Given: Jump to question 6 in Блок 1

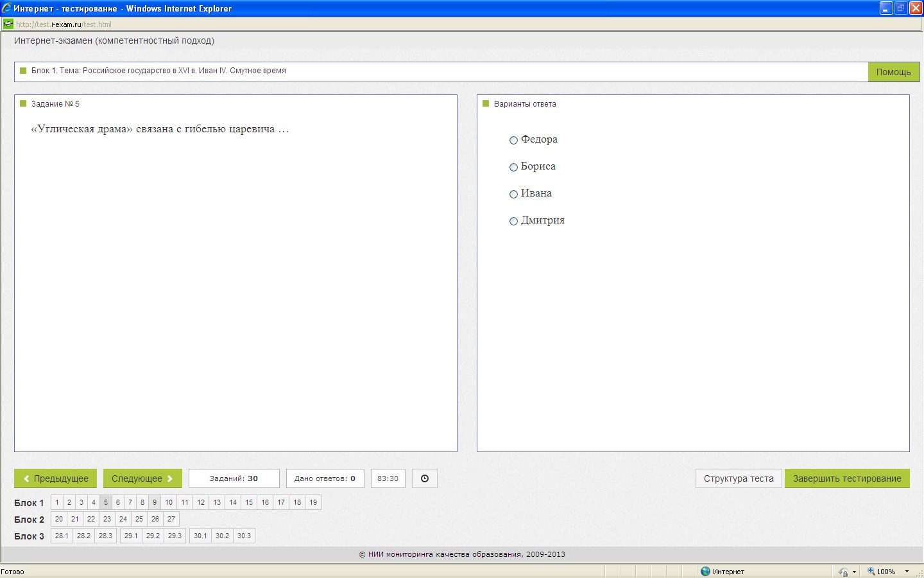Looking at the screenshot, I should coord(118,502).
